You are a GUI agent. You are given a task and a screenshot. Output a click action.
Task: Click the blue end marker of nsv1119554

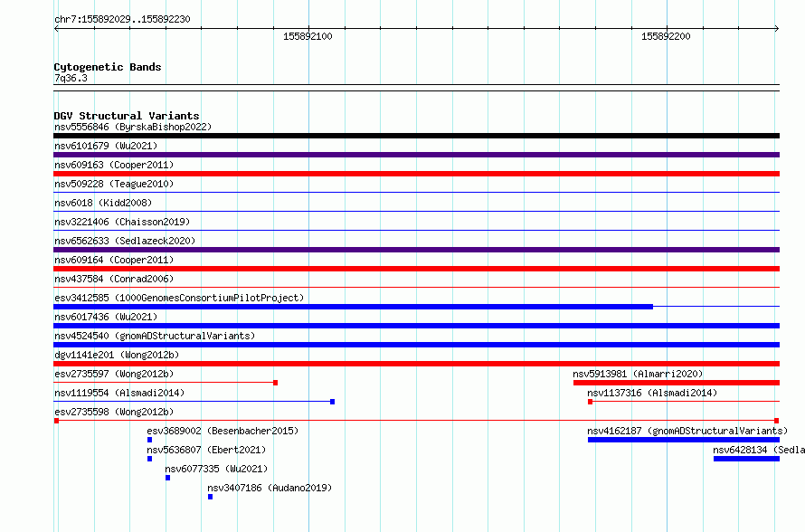(x=333, y=402)
